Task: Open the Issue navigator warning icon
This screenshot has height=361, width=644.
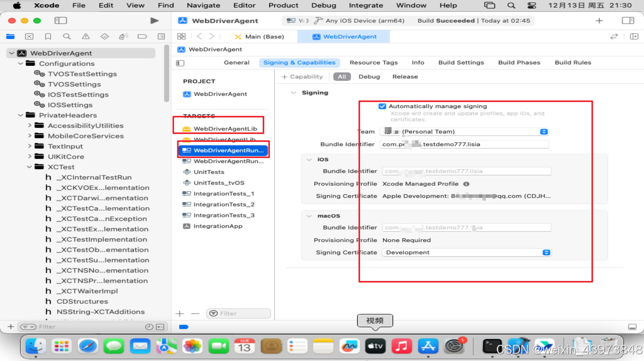Action: pos(86,36)
